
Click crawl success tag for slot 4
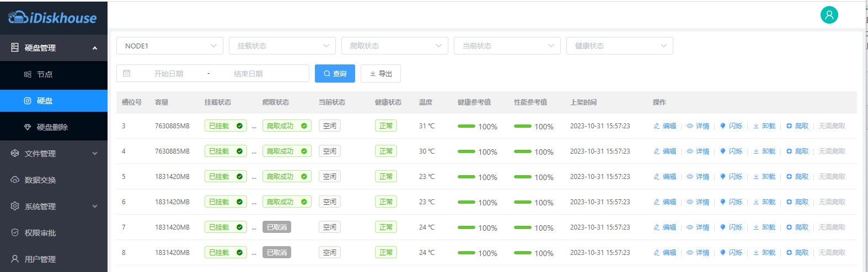click(x=286, y=151)
